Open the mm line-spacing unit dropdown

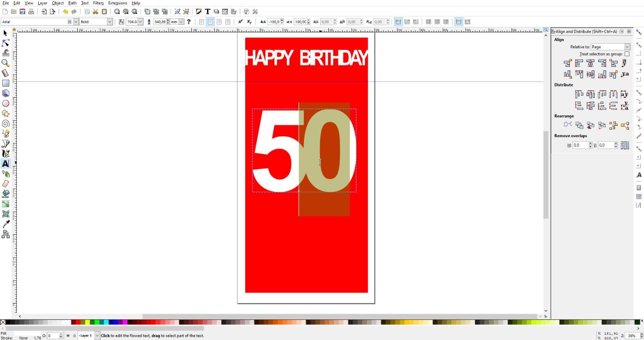[x=181, y=22]
